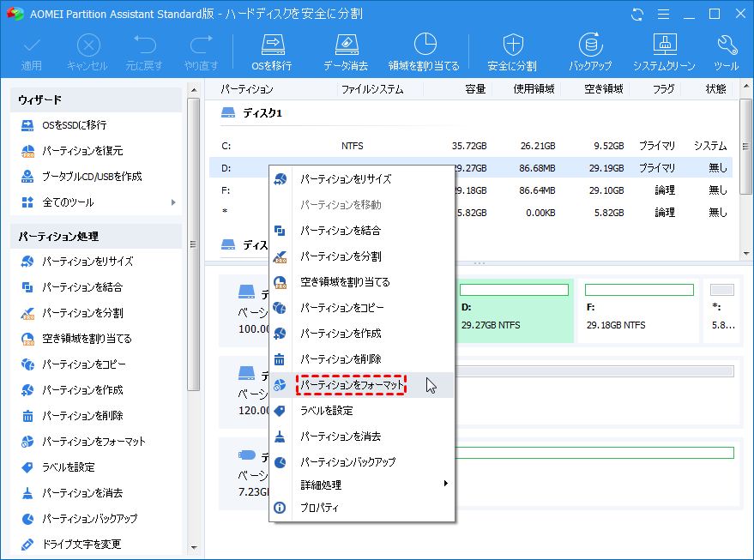This screenshot has width=754, height=560.
Task: Click the 適用 (Apply) toolbar icon
Action: 32,52
